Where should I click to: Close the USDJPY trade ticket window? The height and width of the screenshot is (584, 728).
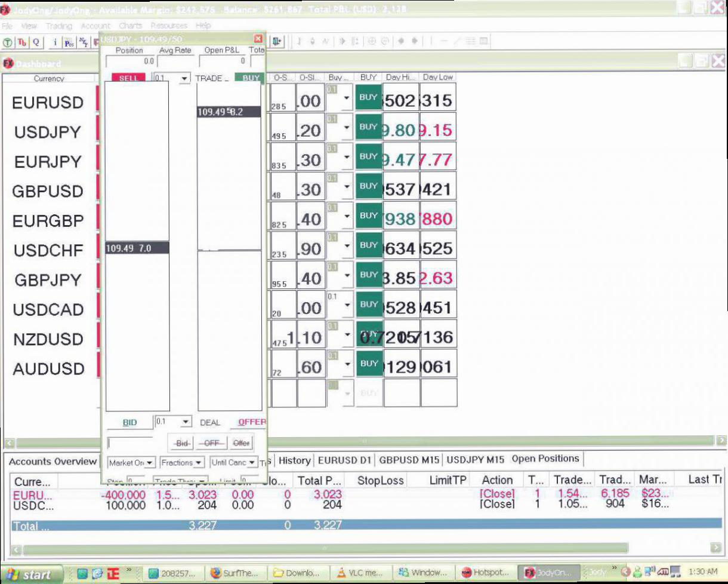(x=258, y=39)
